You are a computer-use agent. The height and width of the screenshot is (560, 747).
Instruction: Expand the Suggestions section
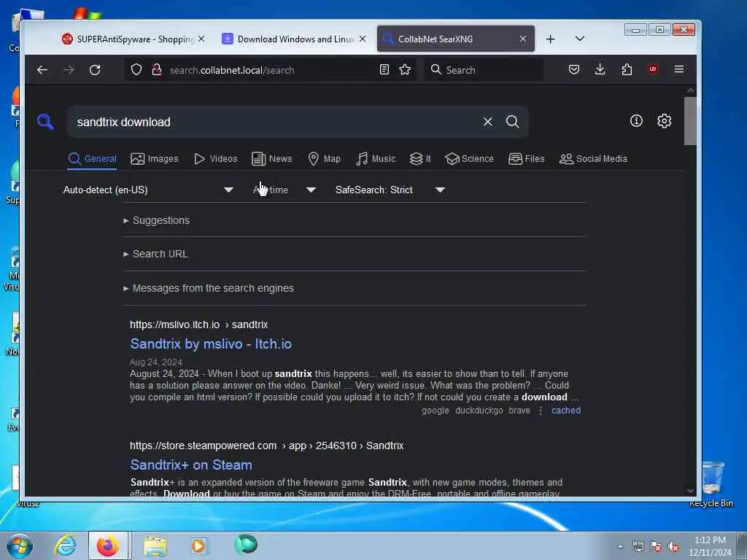(x=156, y=220)
